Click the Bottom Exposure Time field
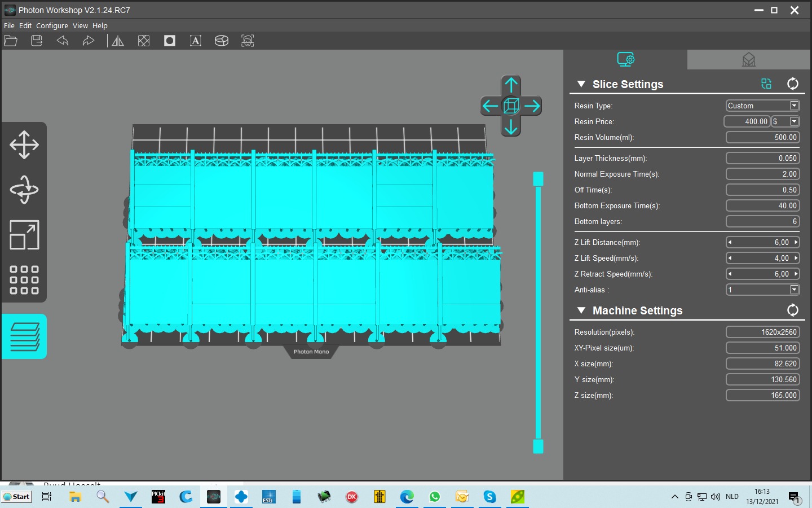 (763, 205)
